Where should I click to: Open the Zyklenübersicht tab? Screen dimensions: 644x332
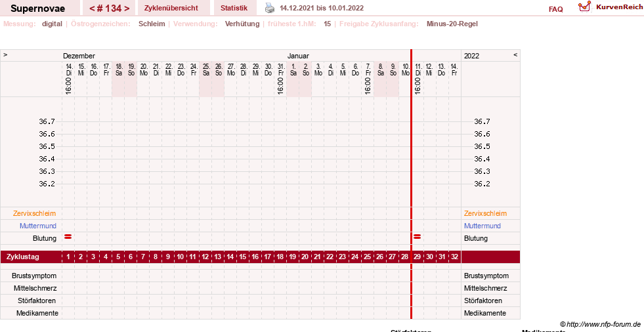(171, 8)
